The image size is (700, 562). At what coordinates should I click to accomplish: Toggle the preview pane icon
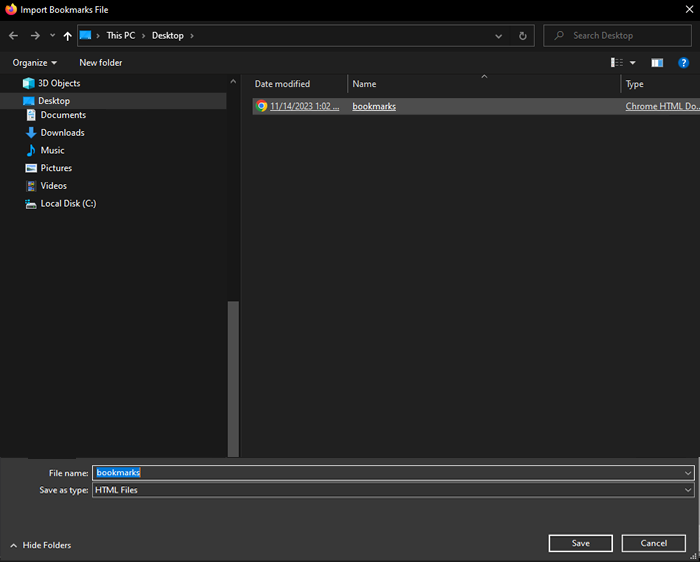pyautogui.click(x=657, y=62)
